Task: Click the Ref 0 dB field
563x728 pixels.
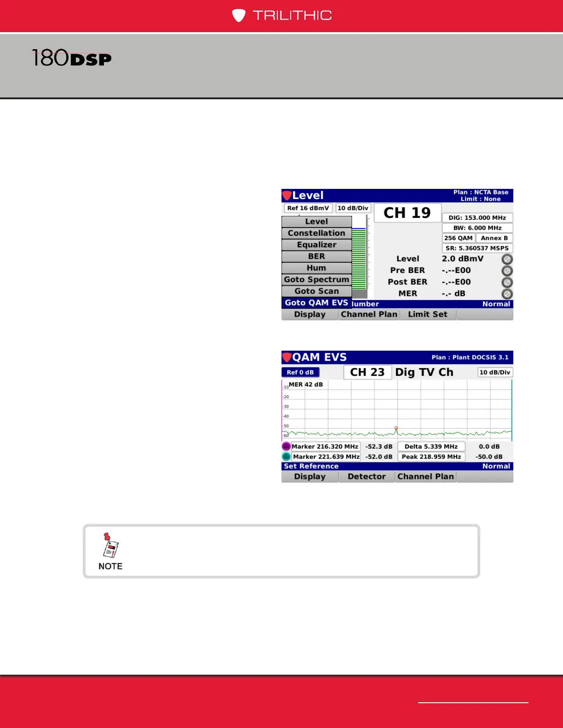Action: click(x=300, y=372)
